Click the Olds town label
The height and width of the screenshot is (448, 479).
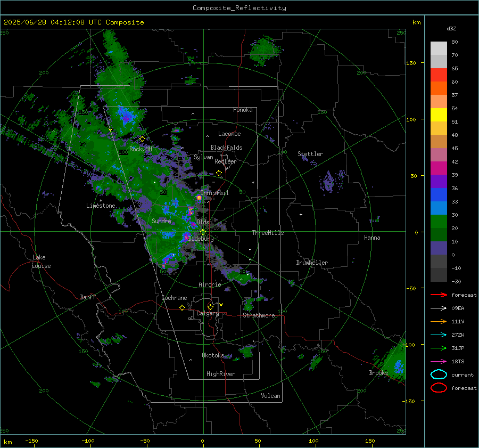point(203,222)
